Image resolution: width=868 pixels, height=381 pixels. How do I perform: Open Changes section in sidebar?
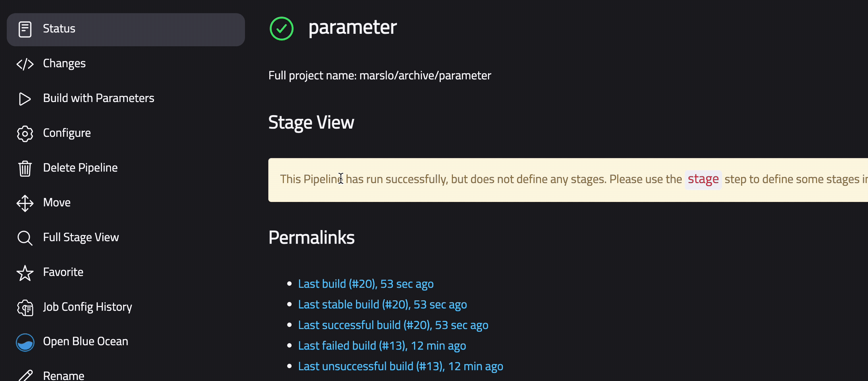point(64,62)
